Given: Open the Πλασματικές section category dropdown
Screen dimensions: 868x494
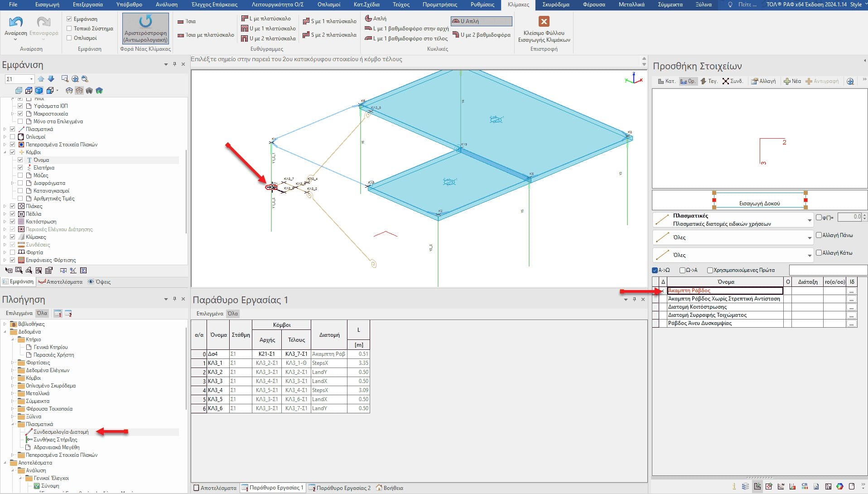Looking at the screenshot, I should [809, 220].
